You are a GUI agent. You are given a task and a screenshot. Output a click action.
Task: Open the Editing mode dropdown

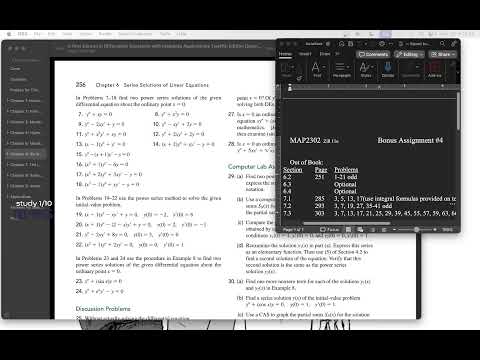click(409, 54)
